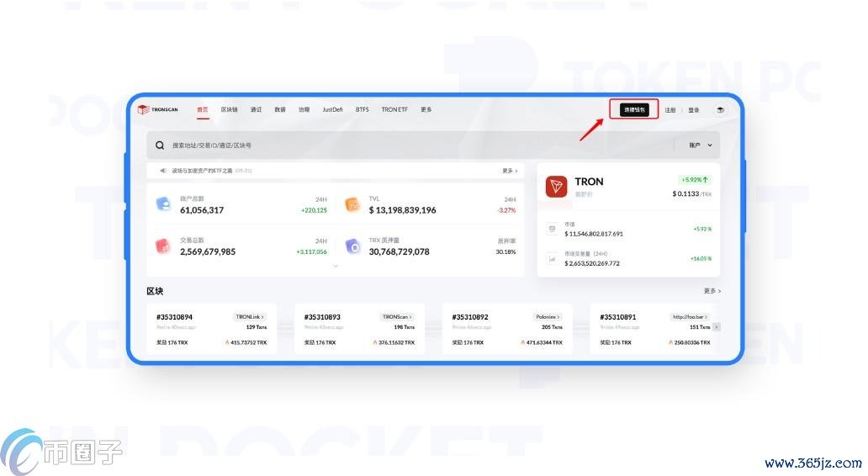
Task: Click the 198 Txns count
Action: point(404,327)
